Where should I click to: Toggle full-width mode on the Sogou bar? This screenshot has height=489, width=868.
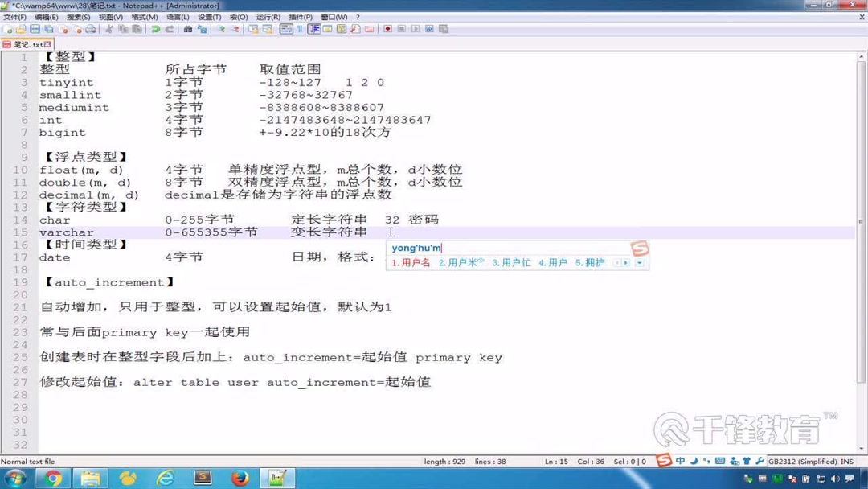pos(693,462)
